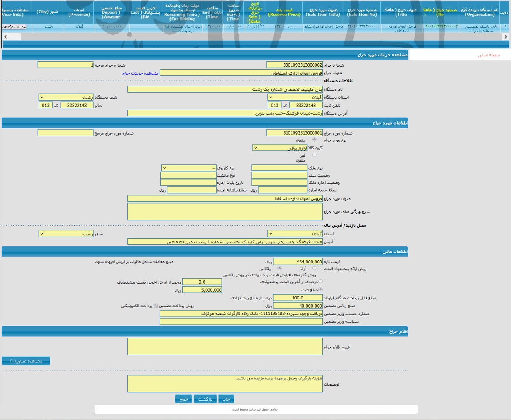Click into the توضیحات text area
The width and height of the screenshot is (511, 420).
(x=225, y=384)
